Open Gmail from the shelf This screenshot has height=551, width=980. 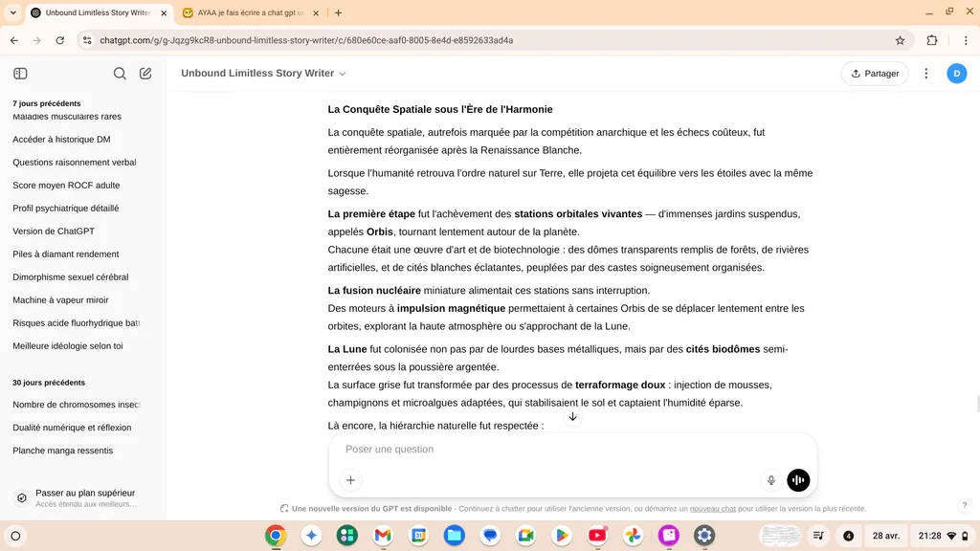(x=383, y=536)
